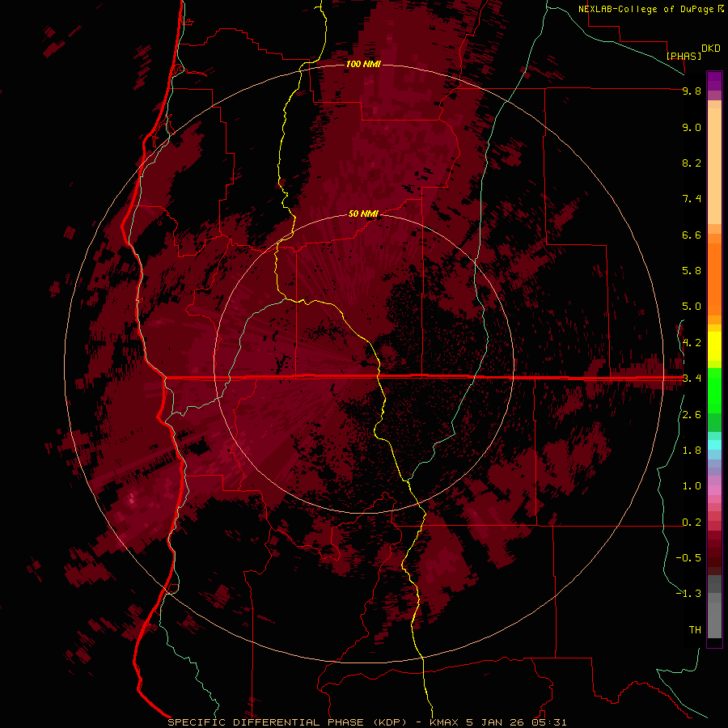Image resolution: width=728 pixels, height=728 pixels.
Task: Click the 5 JAN 26 date in caption
Action: click(x=497, y=722)
